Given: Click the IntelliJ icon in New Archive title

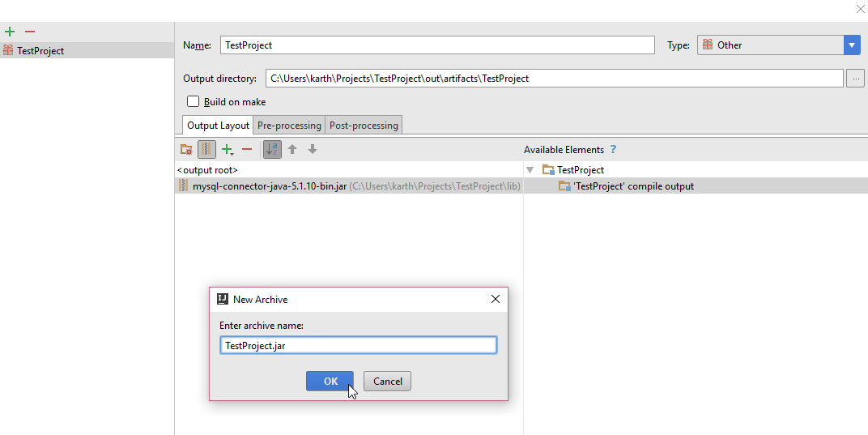Looking at the screenshot, I should coord(223,299).
